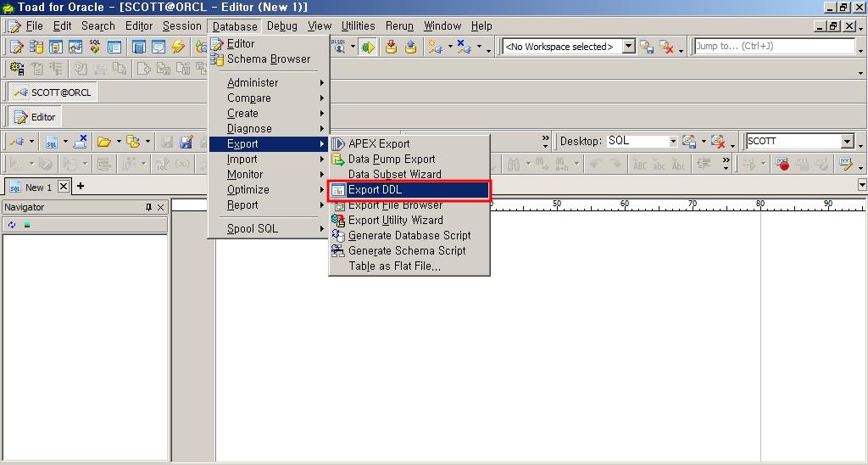Image resolution: width=868 pixels, height=465 pixels.
Task: Switch to the New 1 SQL tab
Action: pyautogui.click(x=31, y=187)
